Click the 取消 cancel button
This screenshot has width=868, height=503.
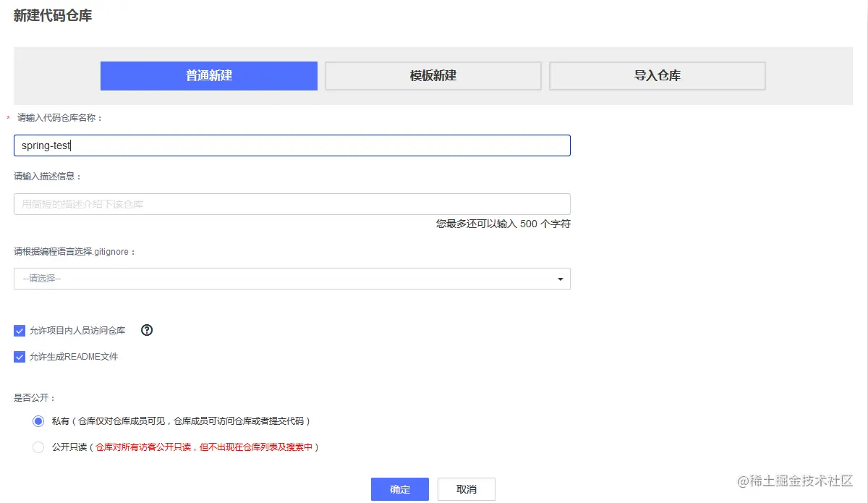pos(466,489)
